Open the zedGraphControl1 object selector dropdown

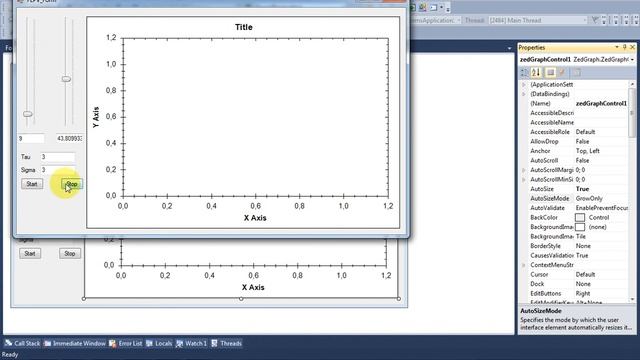632,60
